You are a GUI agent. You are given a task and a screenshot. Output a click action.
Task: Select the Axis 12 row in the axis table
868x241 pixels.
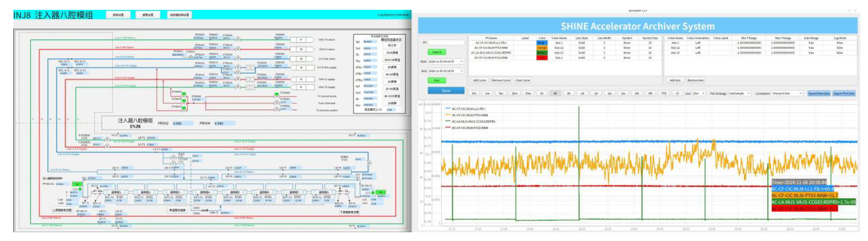[761, 48]
